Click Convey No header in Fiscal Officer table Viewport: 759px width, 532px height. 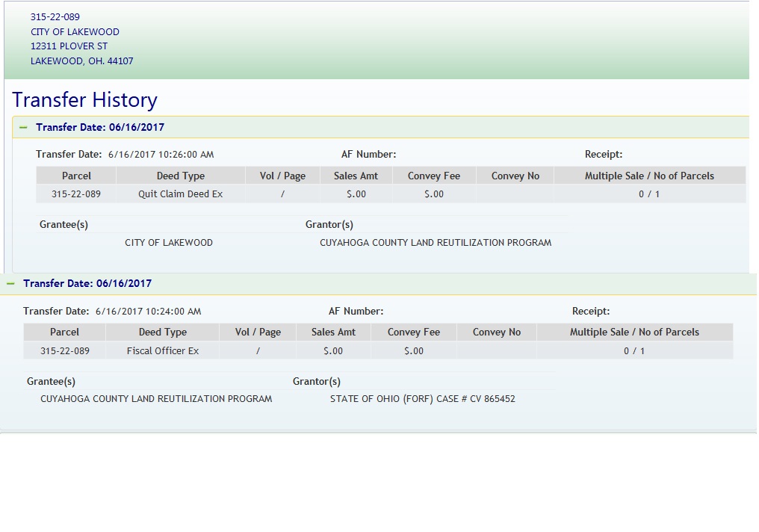tap(495, 332)
